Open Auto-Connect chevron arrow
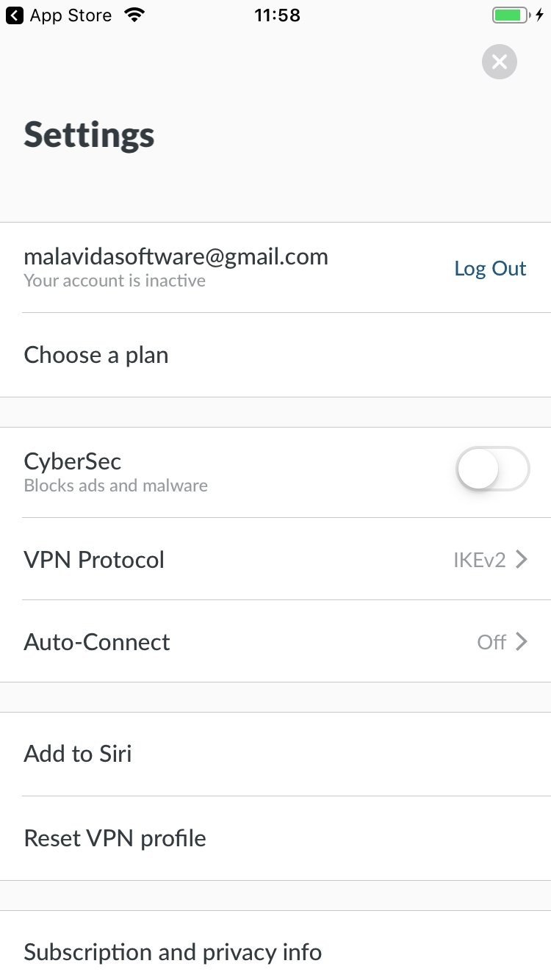This screenshot has height=980, width=551. [x=522, y=642]
